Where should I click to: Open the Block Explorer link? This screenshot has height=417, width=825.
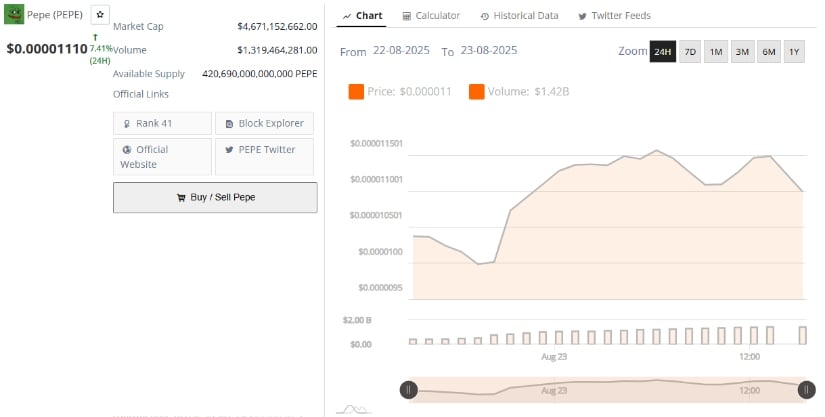264,124
